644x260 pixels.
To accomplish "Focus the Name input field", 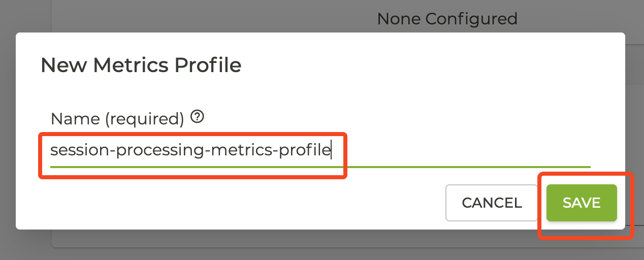I will [x=320, y=151].
